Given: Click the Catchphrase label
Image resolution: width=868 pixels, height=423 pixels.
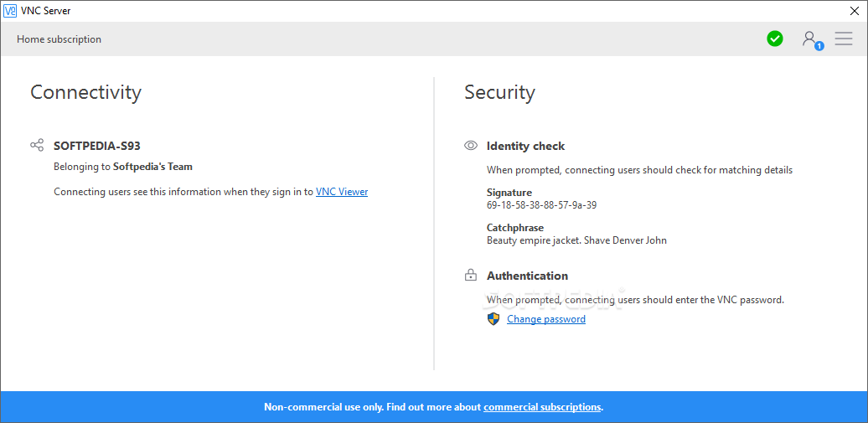Looking at the screenshot, I should pyautogui.click(x=514, y=228).
